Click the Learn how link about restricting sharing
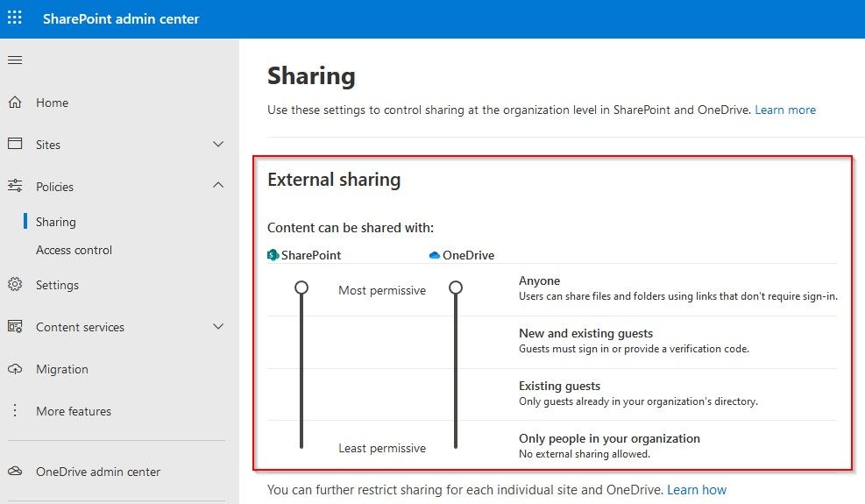Screen dimensions: 865x504 point(697,490)
